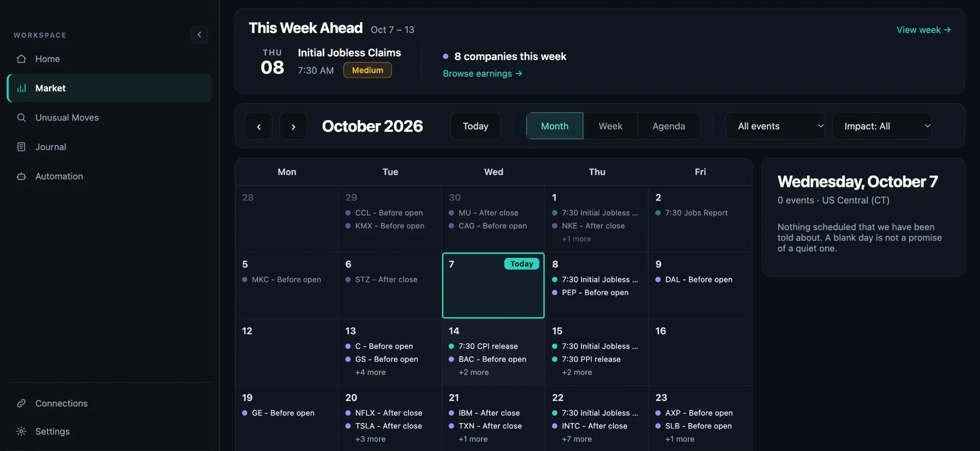Click NKE - After close event
The height and width of the screenshot is (451, 980).
tap(588, 226)
